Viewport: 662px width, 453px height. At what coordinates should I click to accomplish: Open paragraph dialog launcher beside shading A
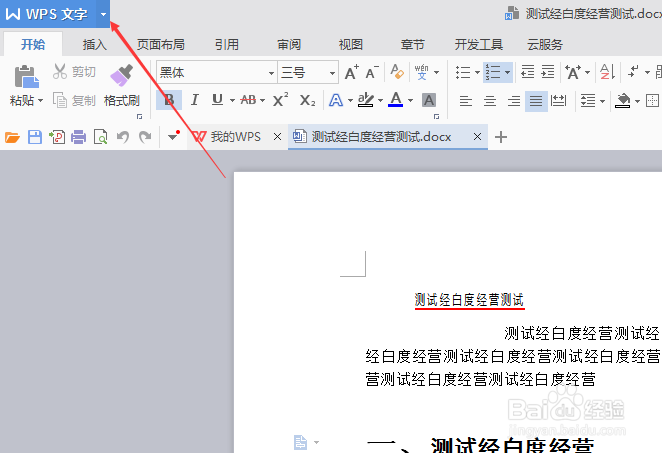[437, 117]
